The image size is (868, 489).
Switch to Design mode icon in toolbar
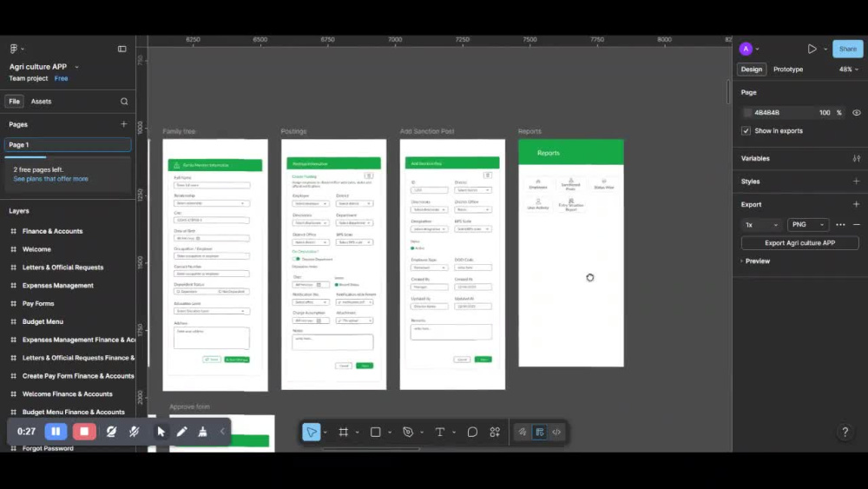coord(540,432)
